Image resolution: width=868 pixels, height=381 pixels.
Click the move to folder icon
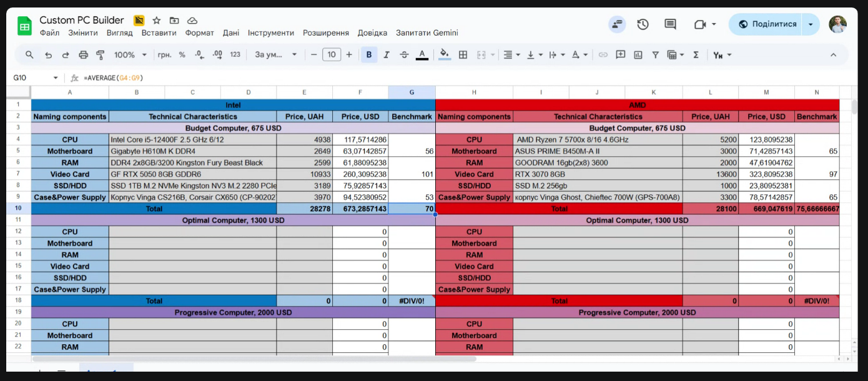[174, 21]
